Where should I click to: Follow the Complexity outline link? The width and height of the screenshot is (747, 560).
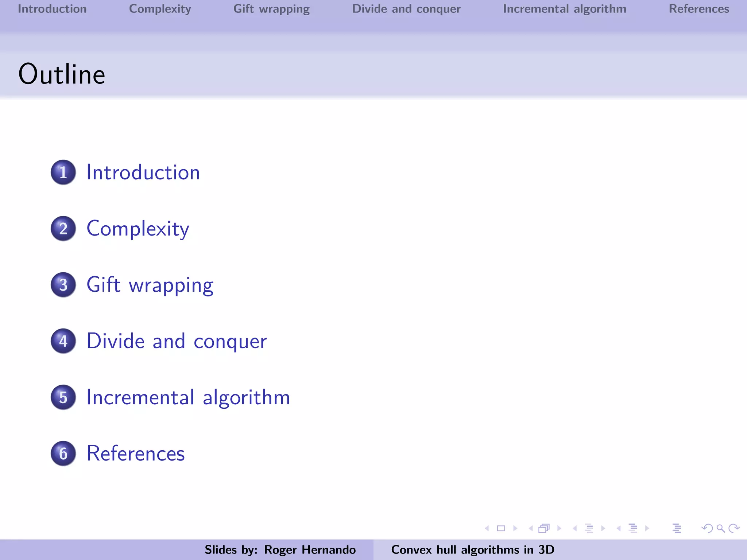(x=138, y=229)
